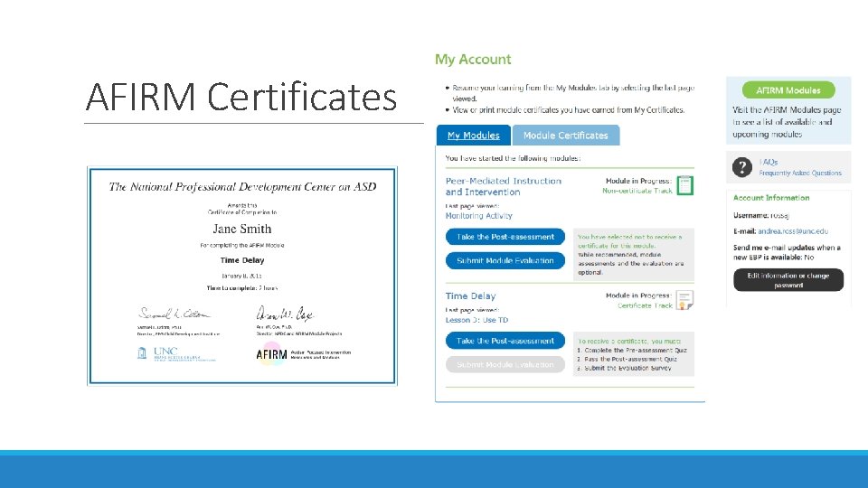
Task: Click 'Visit the AFIRM Modules page' description text
Action: (787, 122)
